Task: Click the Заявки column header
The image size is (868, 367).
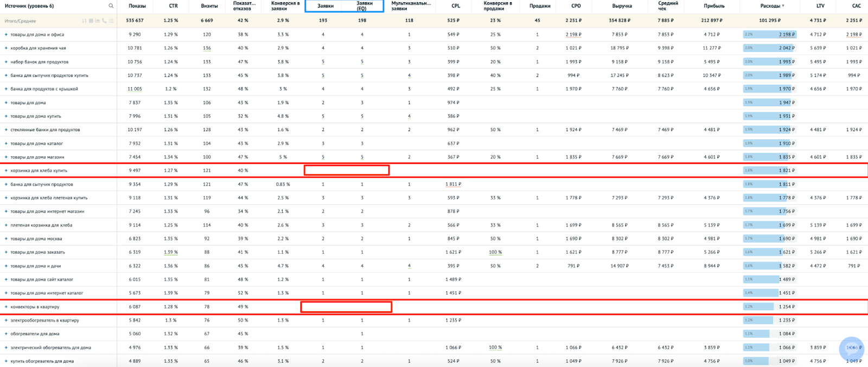Action: [325, 6]
